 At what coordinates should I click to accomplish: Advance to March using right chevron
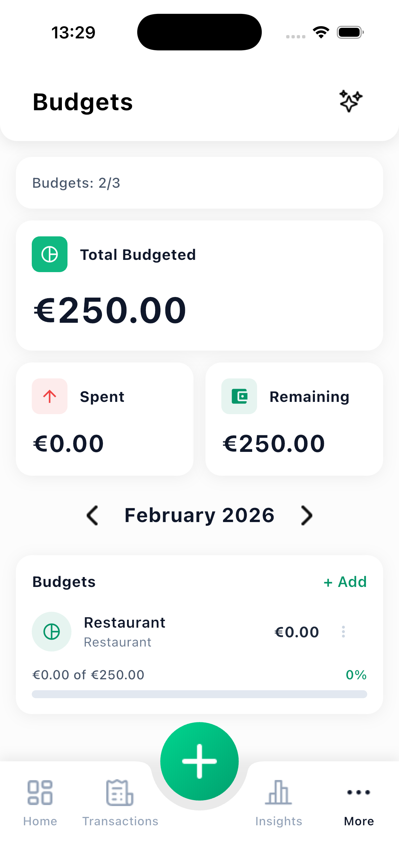(x=307, y=515)
